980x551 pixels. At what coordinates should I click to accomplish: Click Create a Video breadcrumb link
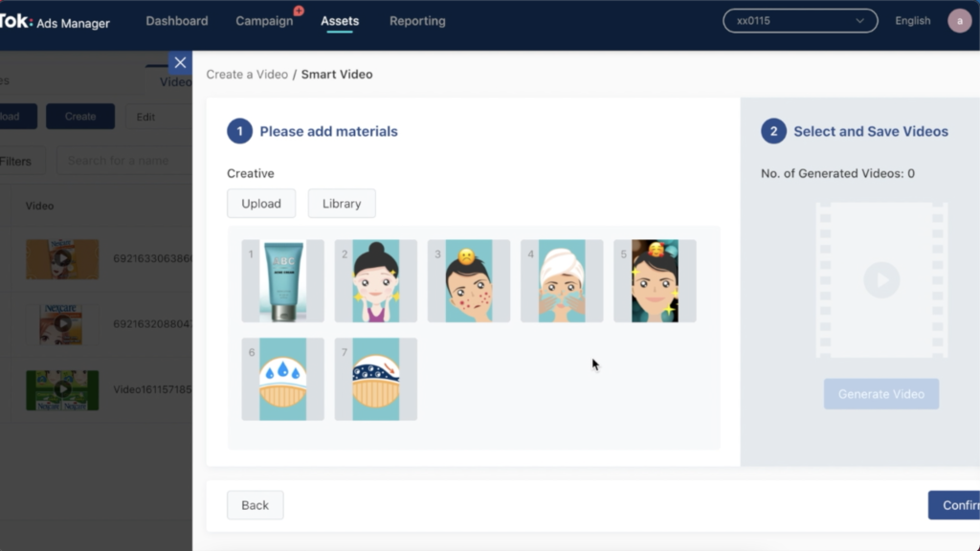[247, 75]
